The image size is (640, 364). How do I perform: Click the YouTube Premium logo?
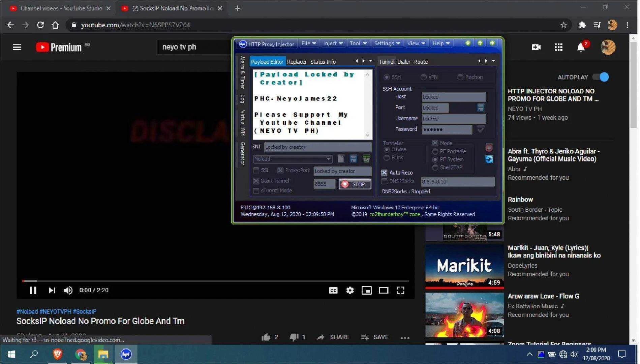[59, 47]
